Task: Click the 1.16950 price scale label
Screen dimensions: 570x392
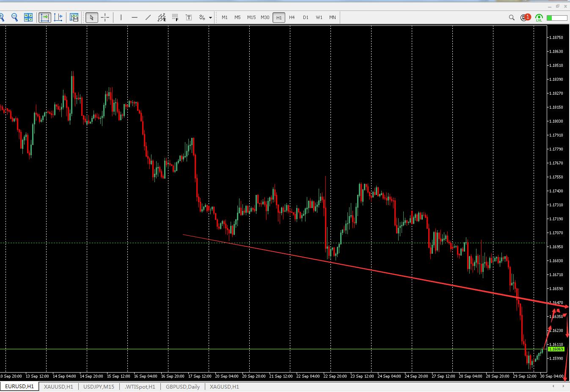Action: click(556, 247)
